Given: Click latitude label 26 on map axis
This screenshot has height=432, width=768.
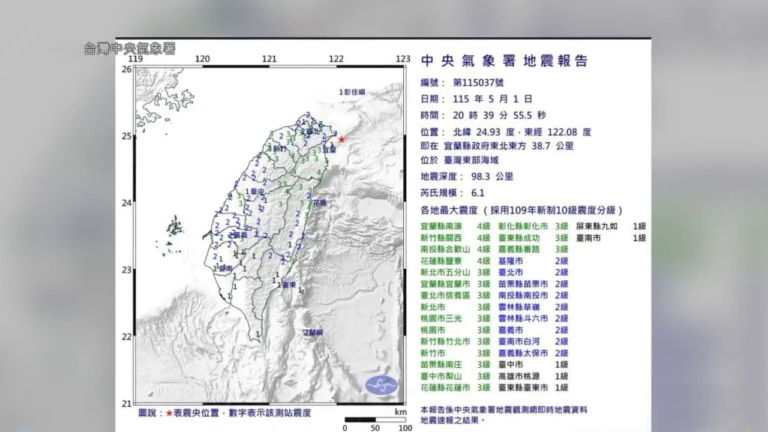Looking at the screenshot, I should point(127,70).
